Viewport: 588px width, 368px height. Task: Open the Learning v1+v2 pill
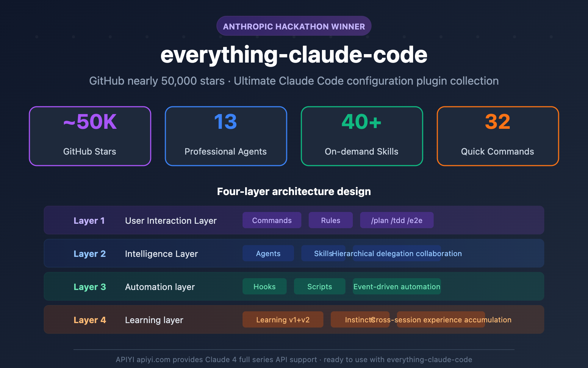(x=283, y=319)
